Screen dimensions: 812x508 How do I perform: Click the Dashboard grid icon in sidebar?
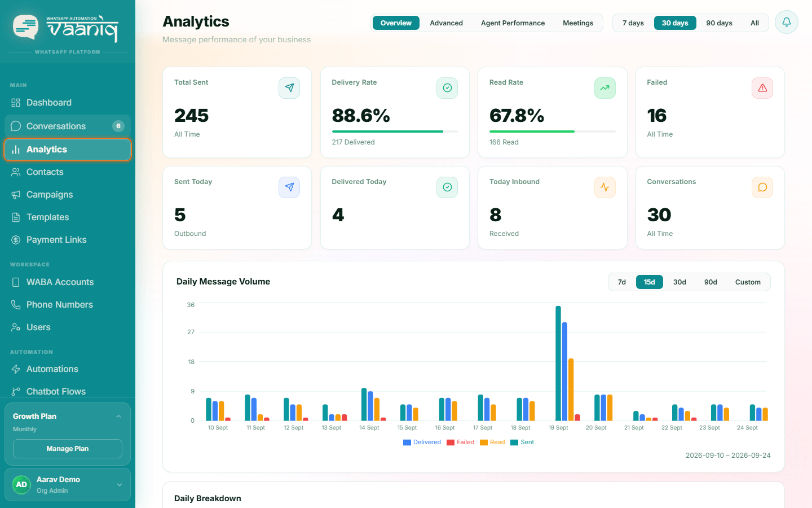pos(16,103)
